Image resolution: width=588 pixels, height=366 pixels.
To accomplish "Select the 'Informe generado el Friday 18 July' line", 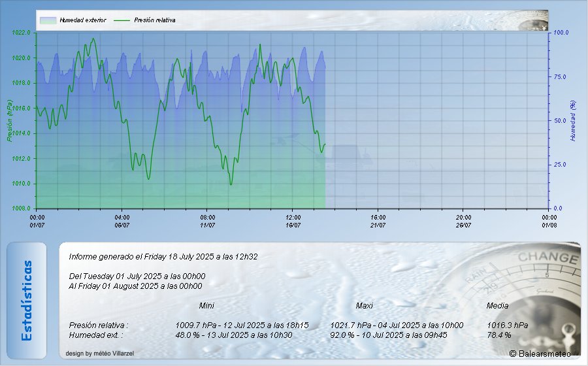I will 163,257.
